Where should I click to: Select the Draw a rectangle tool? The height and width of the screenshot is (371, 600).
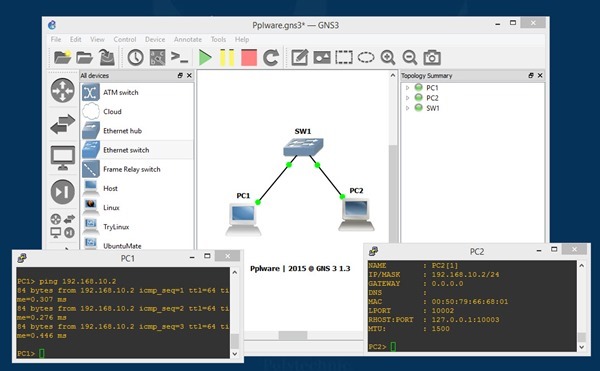[344, 58]
